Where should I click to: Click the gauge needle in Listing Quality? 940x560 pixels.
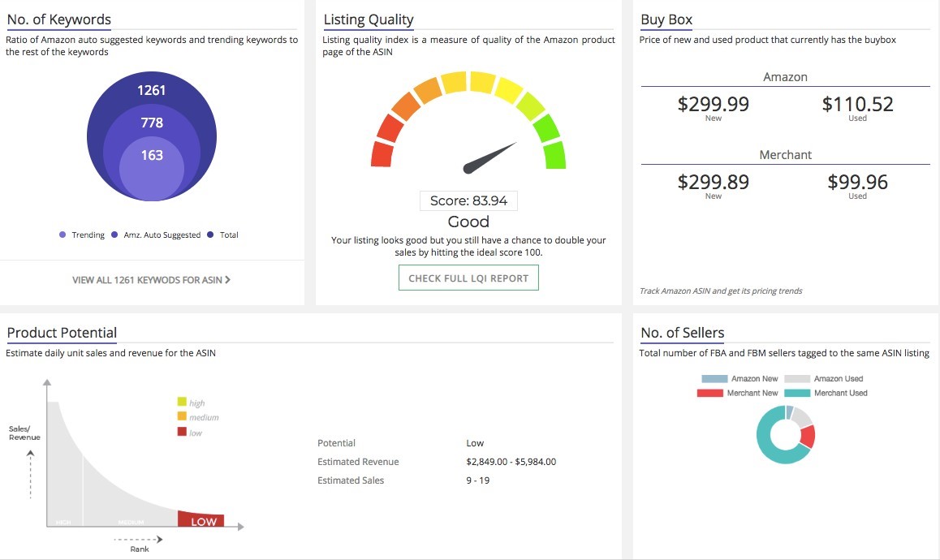click(489, 158)
